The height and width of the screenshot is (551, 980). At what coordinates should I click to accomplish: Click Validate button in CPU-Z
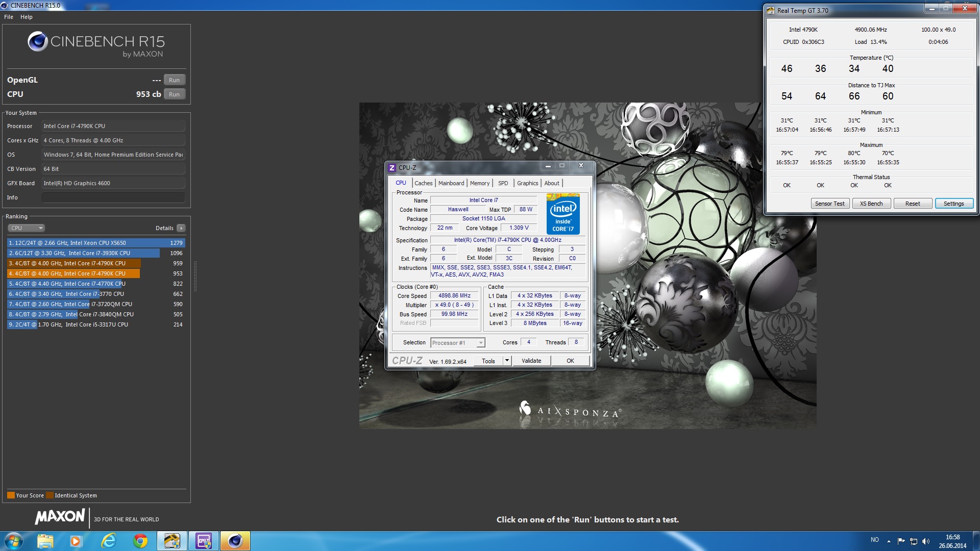(x=531, y=361)
